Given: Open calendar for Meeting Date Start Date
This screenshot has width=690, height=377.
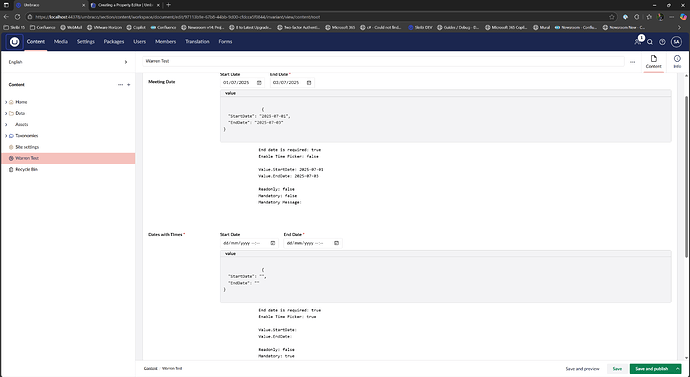Looking at the screenshot, I should point(259,83).
